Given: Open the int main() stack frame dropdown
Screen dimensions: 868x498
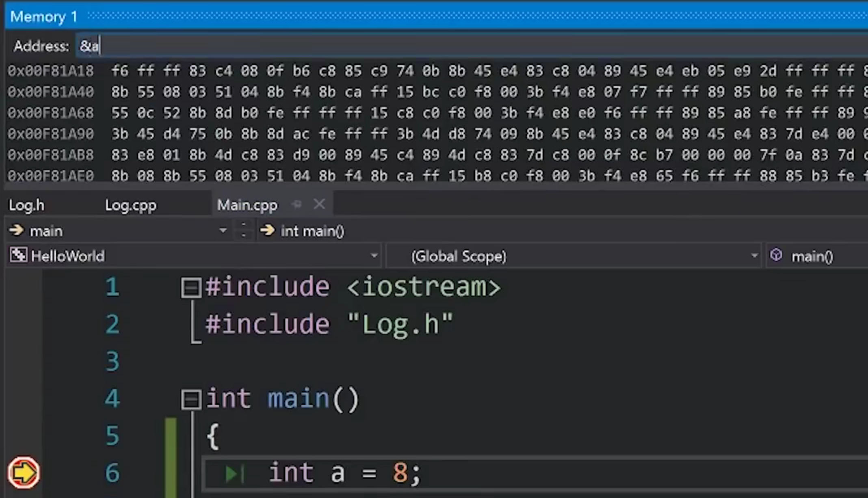Looking at the screenshot, I should click(x=562, y=231).
